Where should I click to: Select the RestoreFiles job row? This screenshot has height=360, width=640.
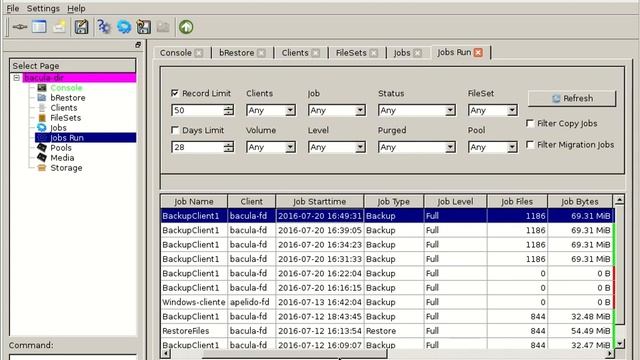387,331
